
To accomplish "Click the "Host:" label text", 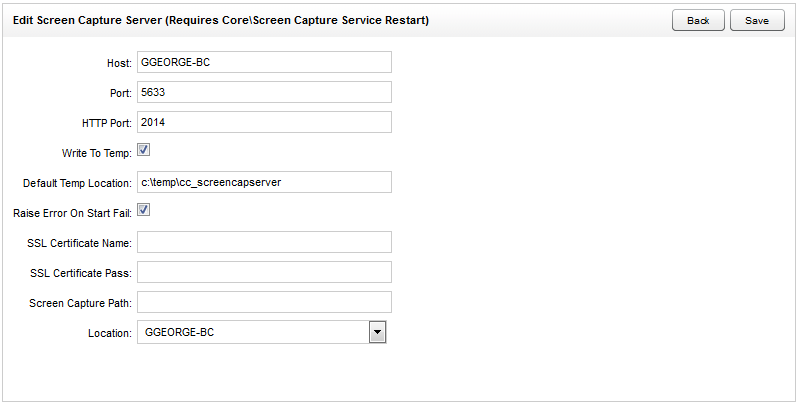I will click(118, 63).
